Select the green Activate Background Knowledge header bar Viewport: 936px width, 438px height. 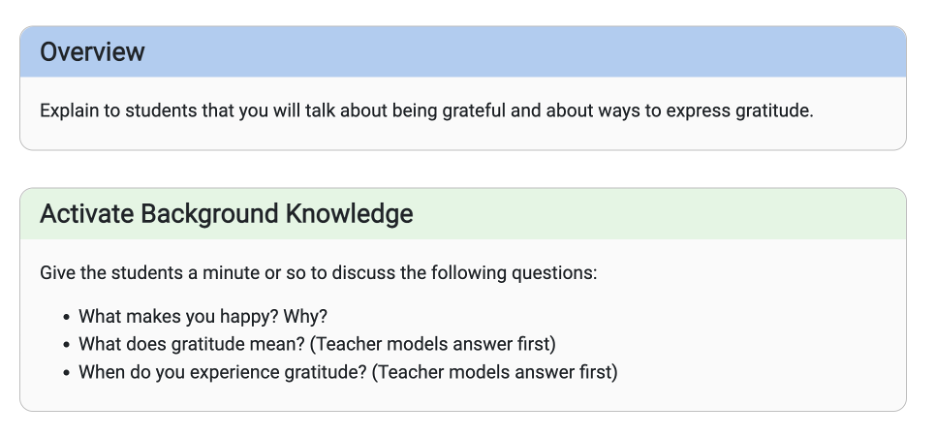click(x=463, y=214)
